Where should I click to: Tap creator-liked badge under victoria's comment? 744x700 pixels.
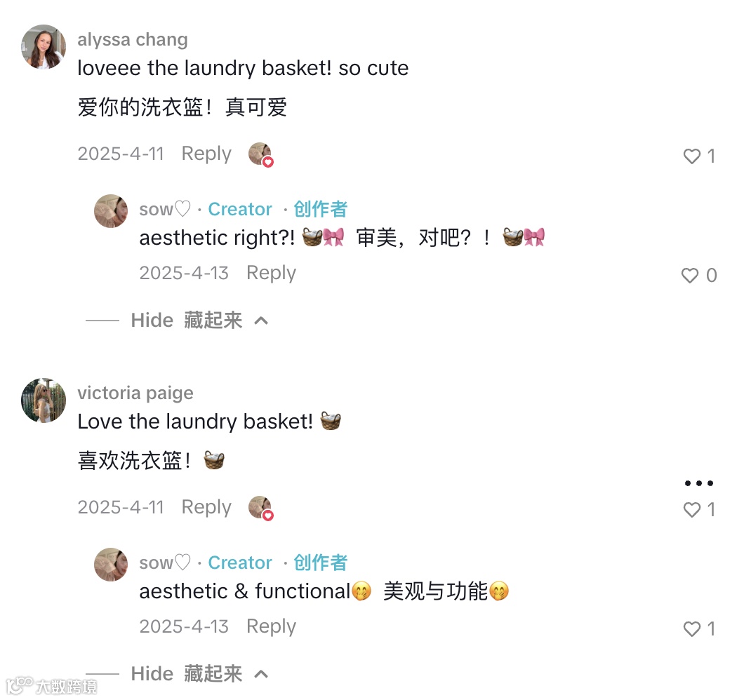coord(261,508)
